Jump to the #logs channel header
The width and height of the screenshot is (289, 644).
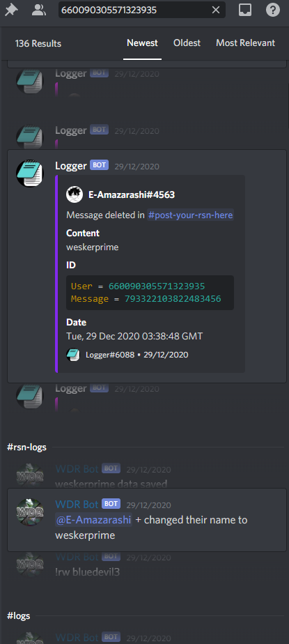[x=19, y=615]
